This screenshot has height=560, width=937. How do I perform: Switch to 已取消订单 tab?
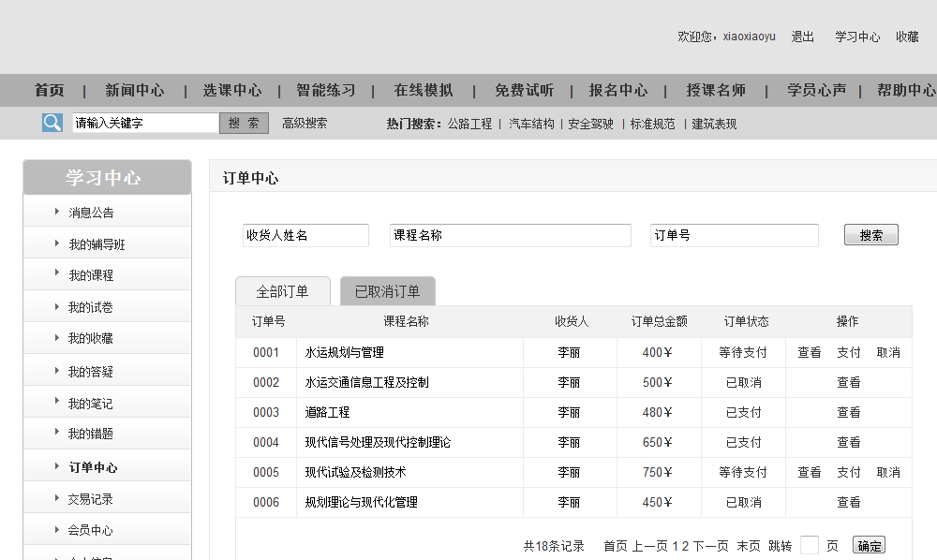pyautogui.click(x=387, y=291)
